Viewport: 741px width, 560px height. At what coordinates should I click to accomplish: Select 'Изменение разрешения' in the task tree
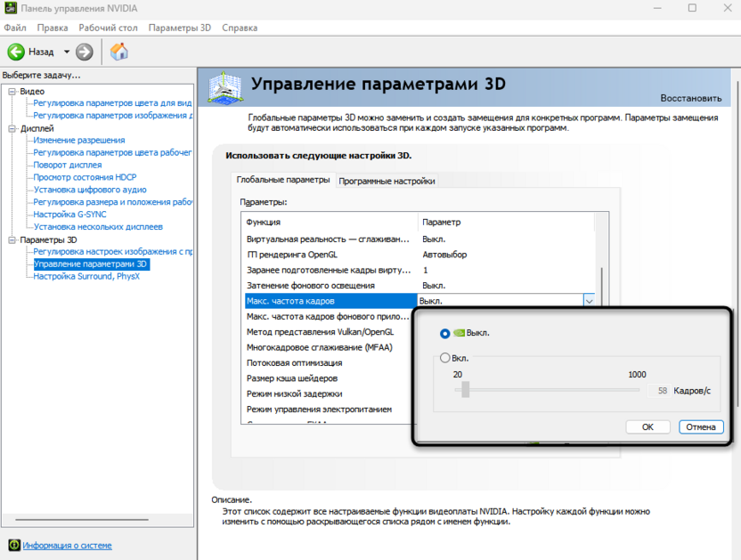pyautogui.click(x=79, y=140)
